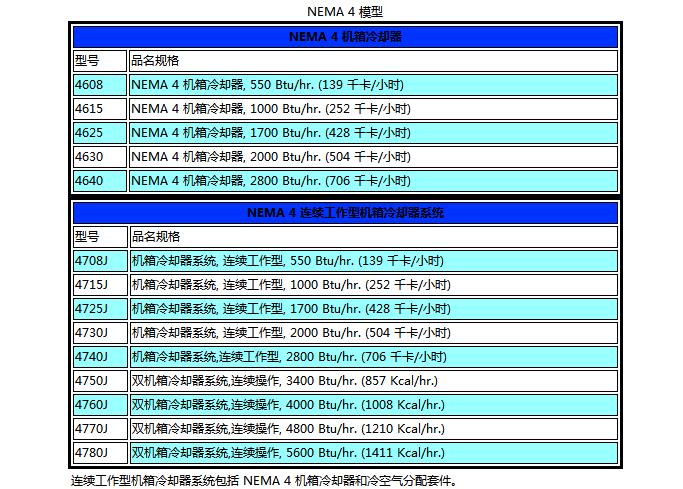Select model cell 4640
The height and width of the screenshot is (489, 683).
pos(100,181)
